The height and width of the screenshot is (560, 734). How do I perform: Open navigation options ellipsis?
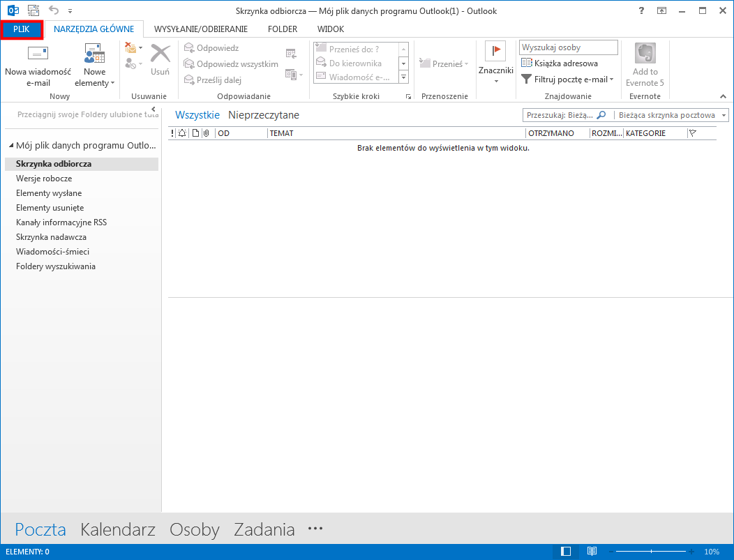(x=315, y=529)
